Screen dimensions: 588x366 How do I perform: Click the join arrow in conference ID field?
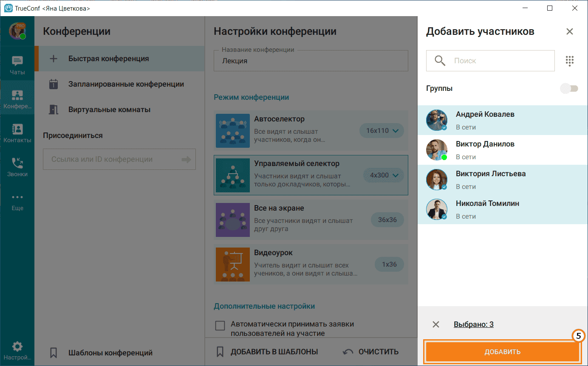(x=186, y=160)
